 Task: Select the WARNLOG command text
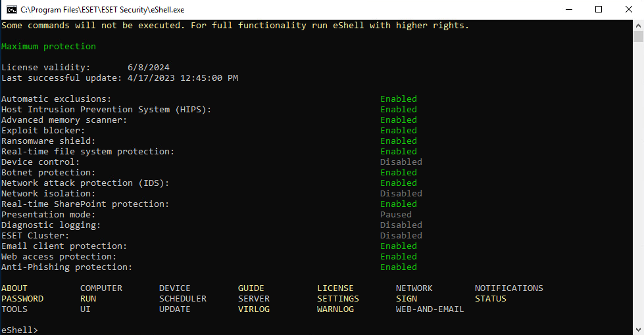point(335,309)
